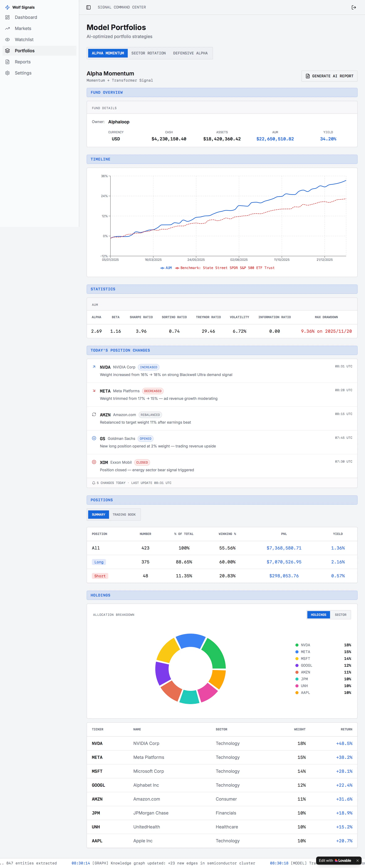The image size is (365, 868).
Task: Select the Summary positions tab
Action: [x=98, y=515]
